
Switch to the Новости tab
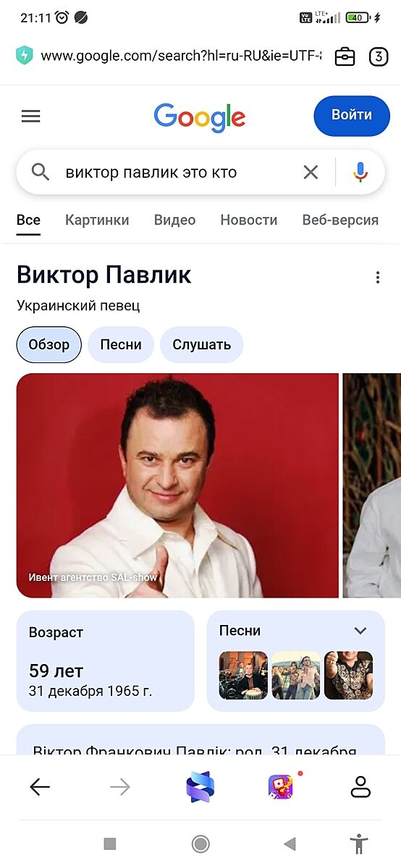click(x=249, y=220)
